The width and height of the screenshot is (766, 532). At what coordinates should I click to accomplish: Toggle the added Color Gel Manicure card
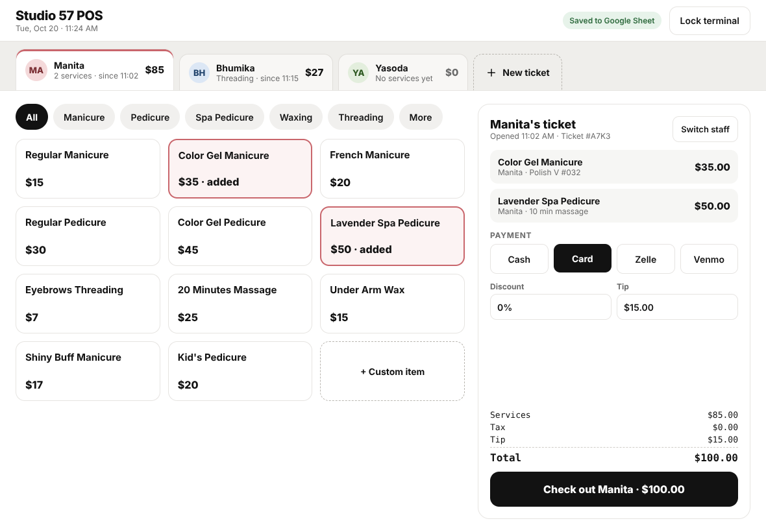[x=240, y=169]
